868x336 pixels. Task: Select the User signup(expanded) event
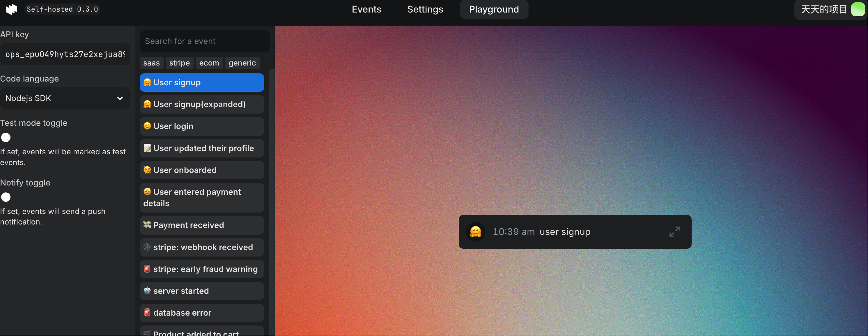(202, 105)
